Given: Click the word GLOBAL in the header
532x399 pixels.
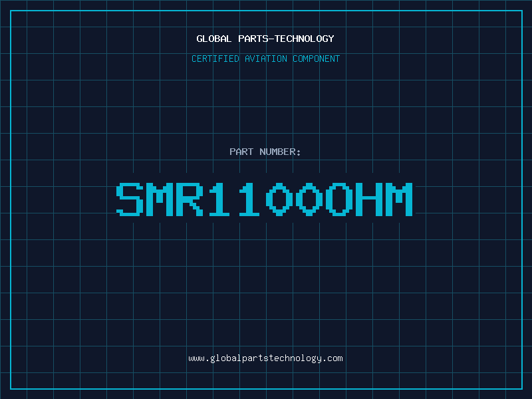Looking at the screenshot, I should click(x=213, y=39).
